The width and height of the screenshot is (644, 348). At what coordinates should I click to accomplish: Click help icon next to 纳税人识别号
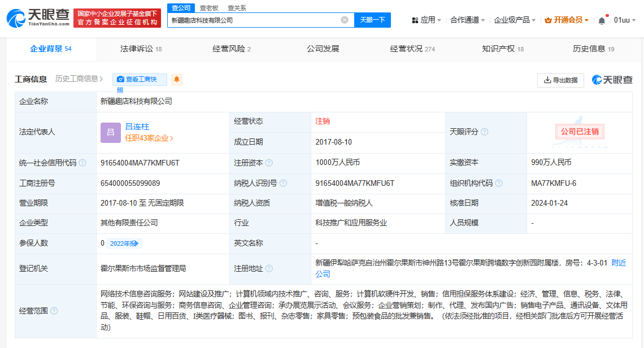tap(283, 184)
